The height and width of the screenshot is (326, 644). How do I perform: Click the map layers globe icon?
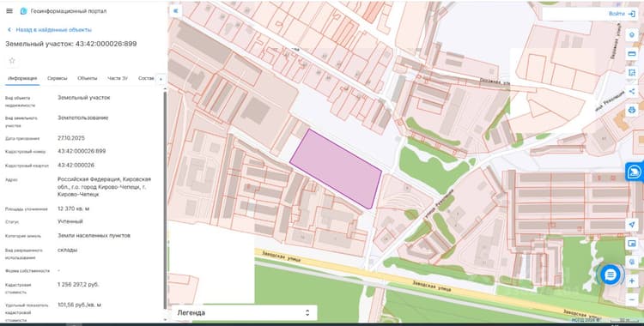(x=632, y=262)
